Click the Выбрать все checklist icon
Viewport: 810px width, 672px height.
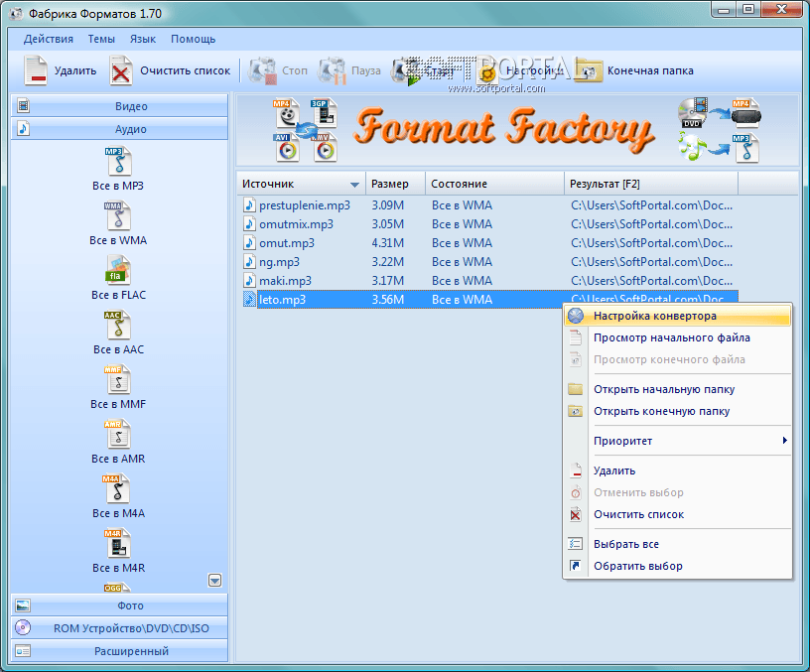[x=576, y=544]
